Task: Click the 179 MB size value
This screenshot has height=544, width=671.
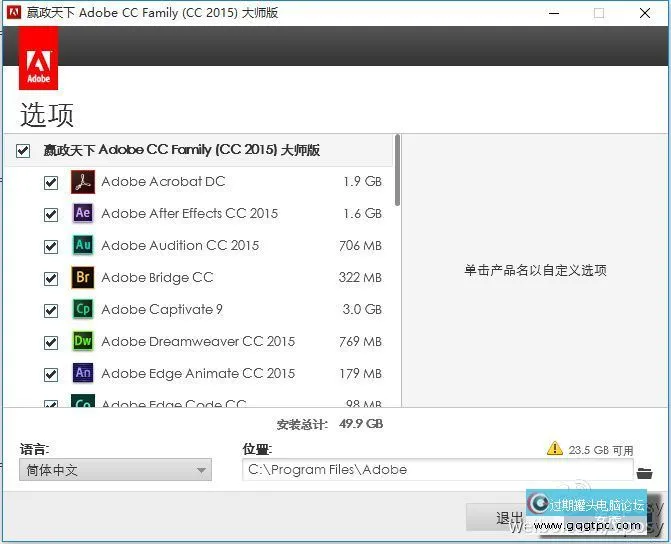Action: click(360, 374)
